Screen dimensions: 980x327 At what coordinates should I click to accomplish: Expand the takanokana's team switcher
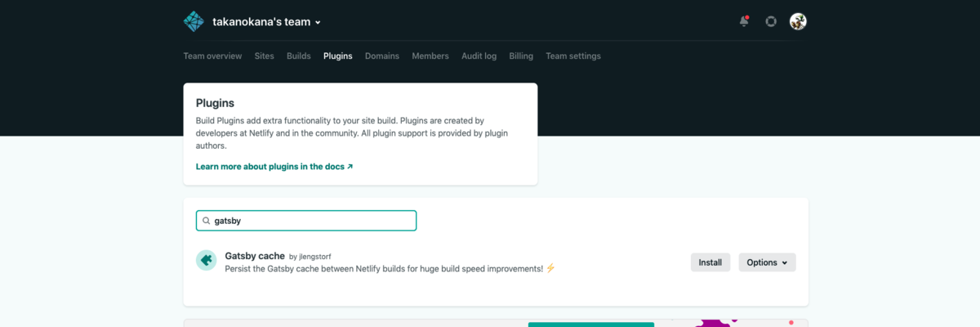267,22
